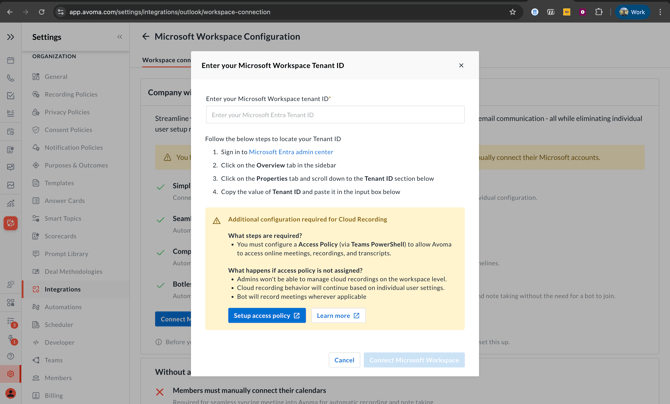
Task: Open Purposes & Outcomes settings
Action: click(76, 165)
